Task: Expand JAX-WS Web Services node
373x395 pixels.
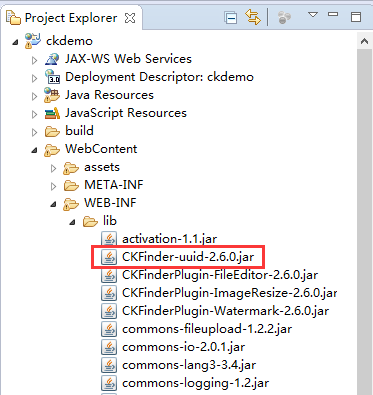Action: (x=34, y=60)
